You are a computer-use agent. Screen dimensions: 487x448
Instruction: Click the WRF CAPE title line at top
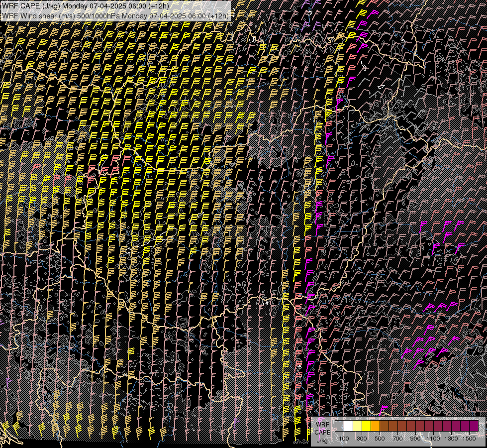coord(86,6)
